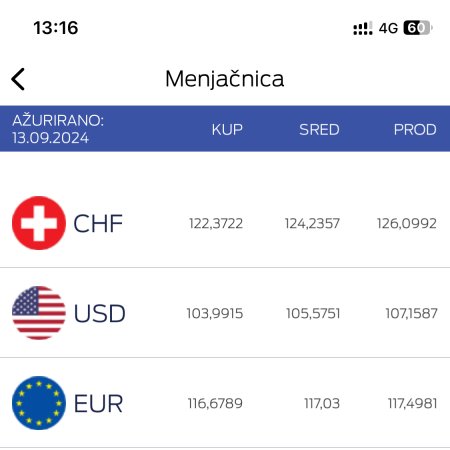The height and width of the screenshot is (450, 450).
Task: Open the CHF currency row
Action: pos(225,223)
